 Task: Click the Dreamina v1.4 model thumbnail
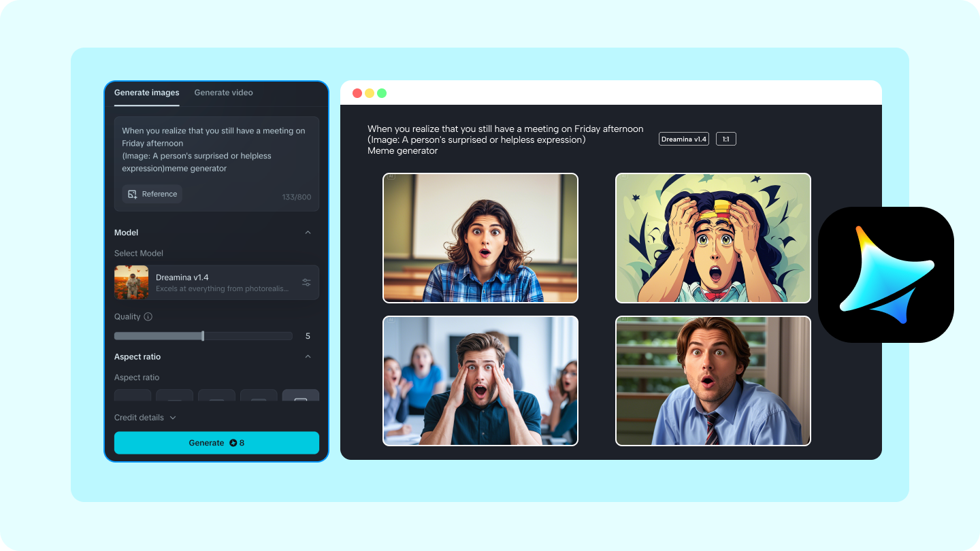(131, 282)
